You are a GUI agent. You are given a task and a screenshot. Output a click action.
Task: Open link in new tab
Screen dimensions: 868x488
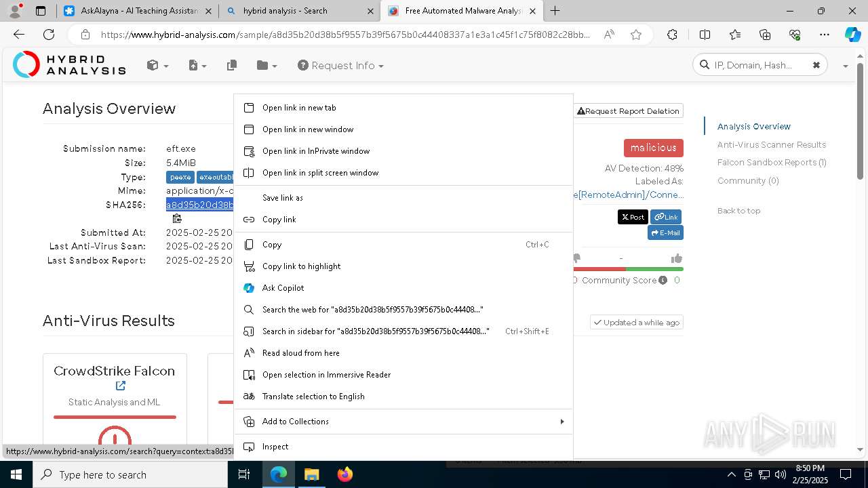tap(403, 108)
